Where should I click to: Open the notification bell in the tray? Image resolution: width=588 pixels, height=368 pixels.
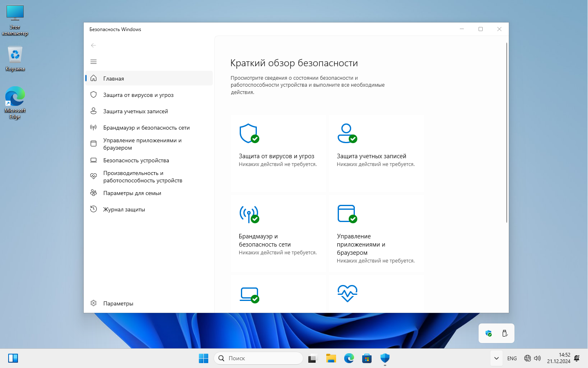point(577,358)
